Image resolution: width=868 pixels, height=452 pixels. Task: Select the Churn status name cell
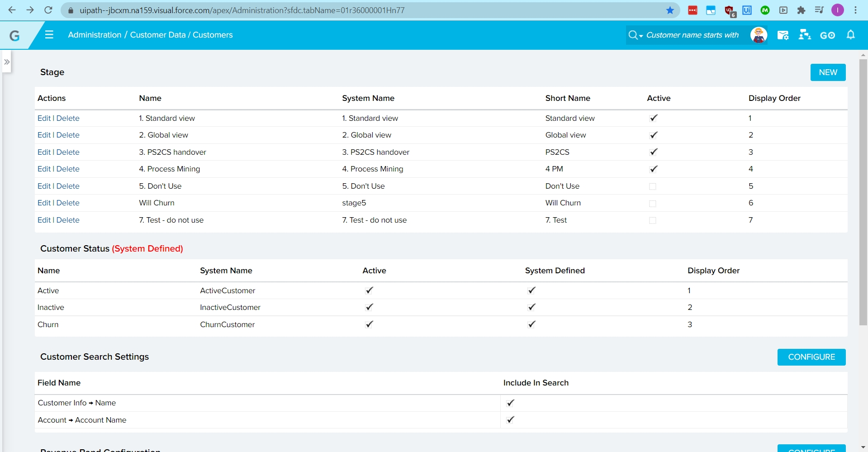(x=48, y=324)
